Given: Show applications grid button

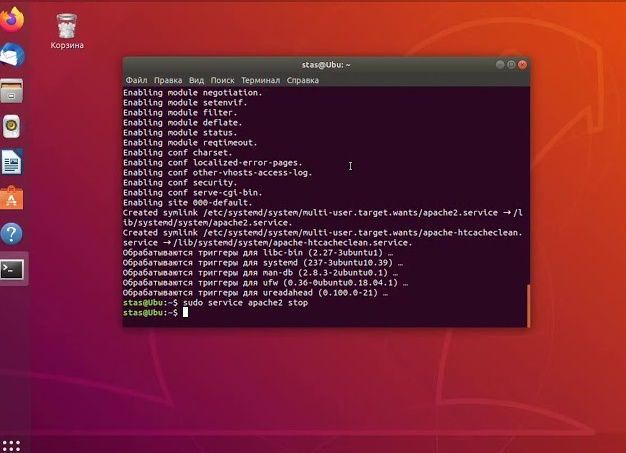Looking at the screenshot, I should [x=11, y=446].
